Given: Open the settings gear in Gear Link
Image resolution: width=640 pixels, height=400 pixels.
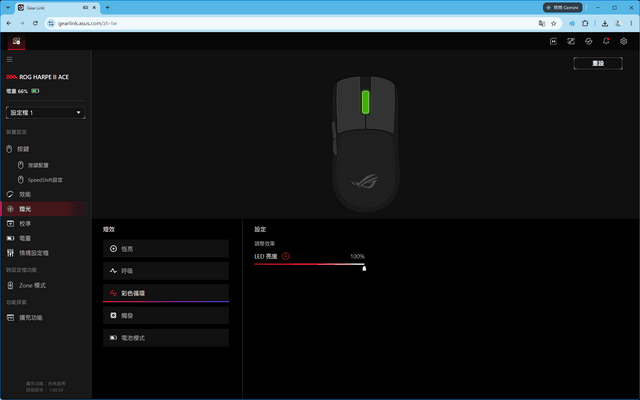Looking at the screenshot, I should tap(624, 41).
